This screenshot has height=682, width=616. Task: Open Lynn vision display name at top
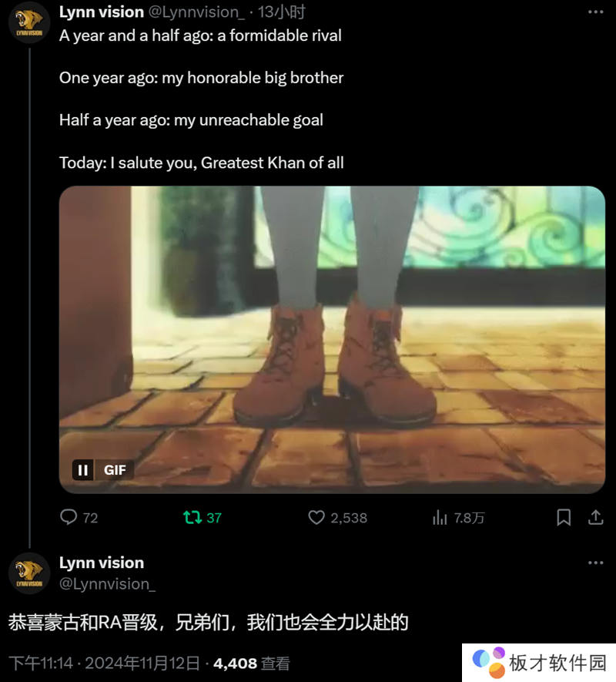[x=102, y=12]
